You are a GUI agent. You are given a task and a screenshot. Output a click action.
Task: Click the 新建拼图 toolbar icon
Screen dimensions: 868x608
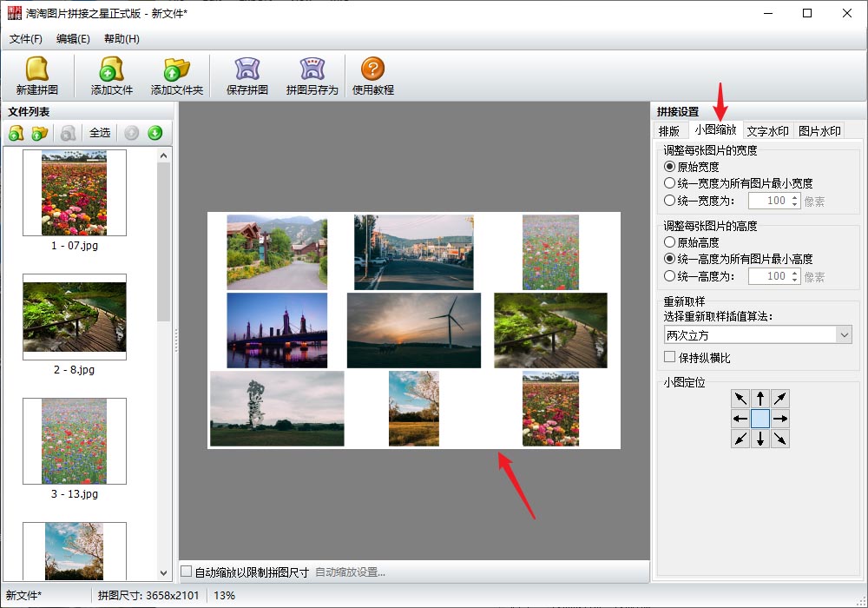pyautogui.click(x=37, y=76)
